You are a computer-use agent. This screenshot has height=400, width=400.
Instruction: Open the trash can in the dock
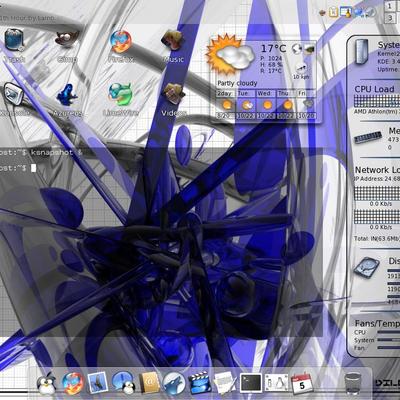click(353, 383)
